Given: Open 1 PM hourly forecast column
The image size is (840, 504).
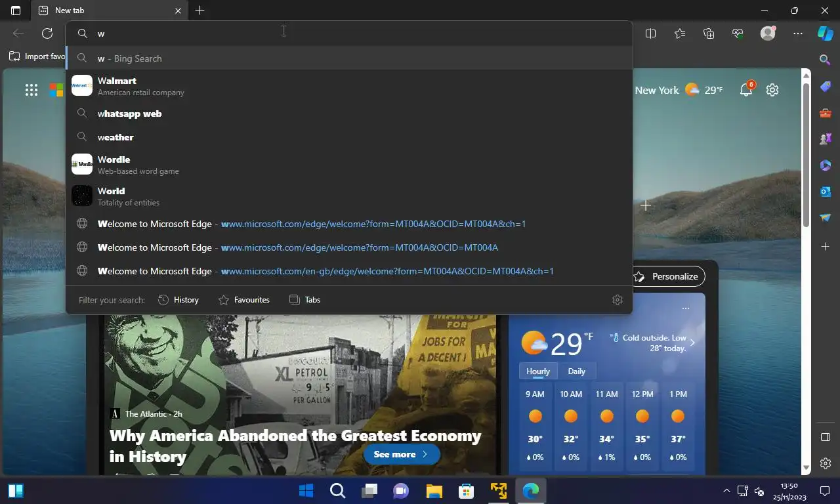Looking at the screenshot, I should click(x=678, y=426).
